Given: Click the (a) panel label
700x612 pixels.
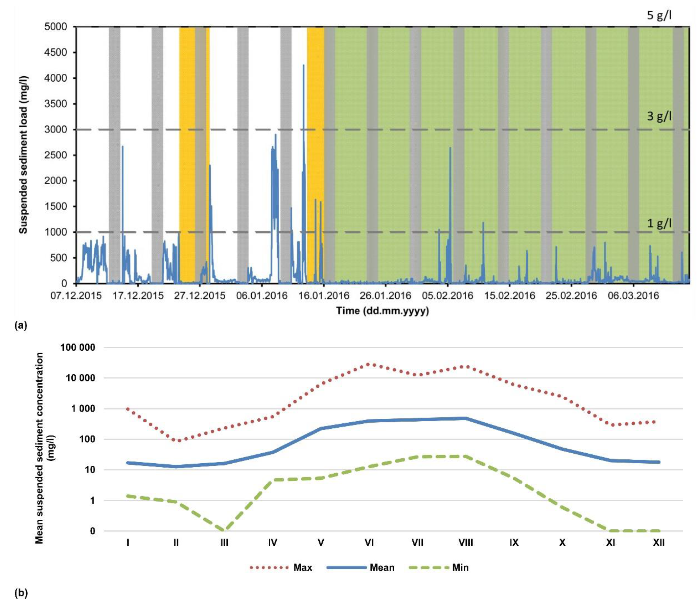Looking at the screenshot, I should (x=21, y=325).
